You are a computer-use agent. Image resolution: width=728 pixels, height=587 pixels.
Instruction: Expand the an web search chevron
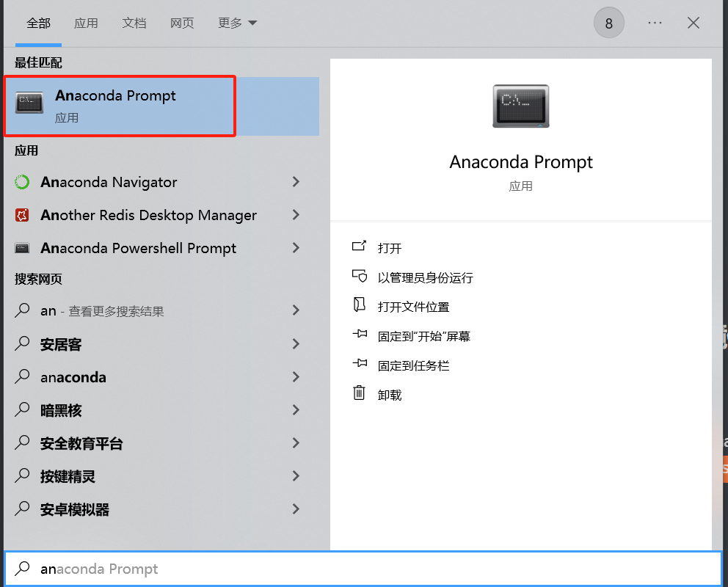(296, 310)
